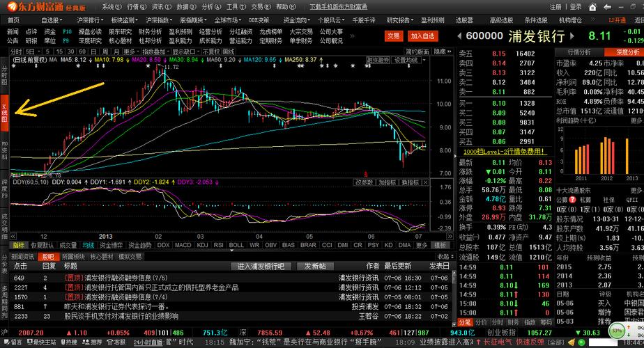Viewport: 644px width, 348px height.
Task: Open the 沪深排行 dropdown
Action: pos(90,19)
